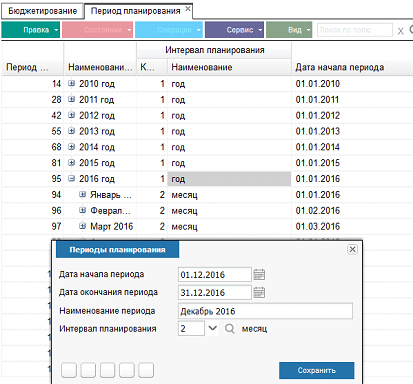413x384 pixels.
Task: Click the Сохранить button
Action: click(x=316, y=370)
